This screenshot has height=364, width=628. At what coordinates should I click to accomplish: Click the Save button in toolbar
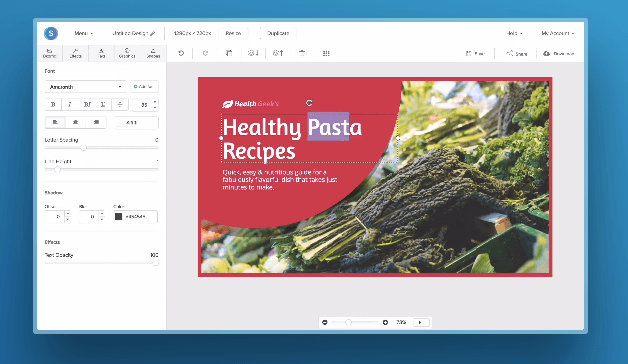pos(475,53)
